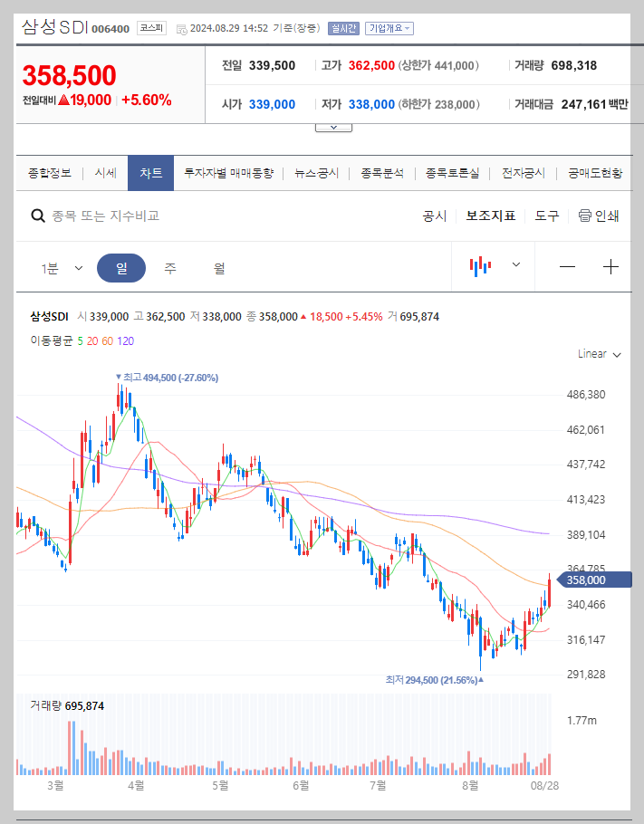Open the 도구 tools menu
This screenshot has height=824, width=644.
(x=543, y=216)
